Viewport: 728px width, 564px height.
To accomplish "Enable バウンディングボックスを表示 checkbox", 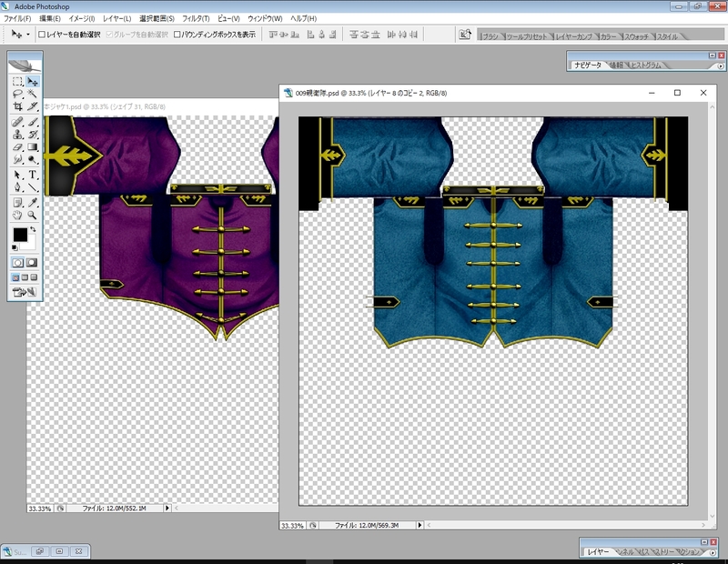I will tap(177, 34).
